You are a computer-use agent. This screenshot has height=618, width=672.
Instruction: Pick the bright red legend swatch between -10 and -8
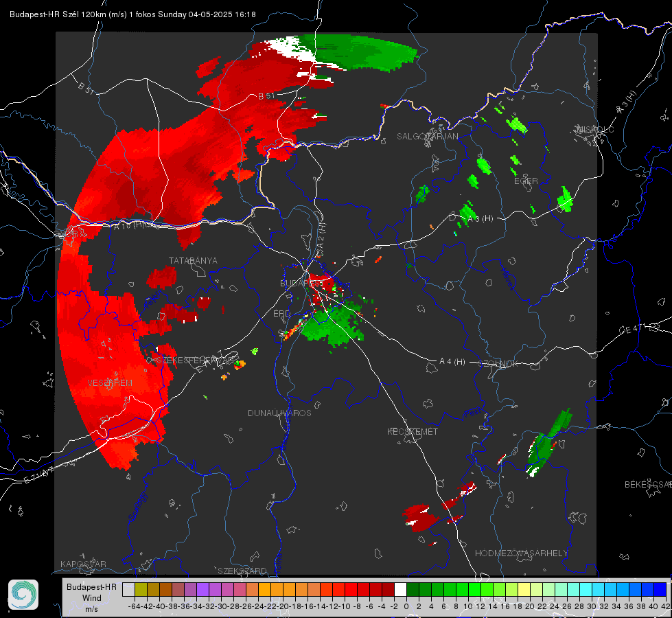[351, 589]
